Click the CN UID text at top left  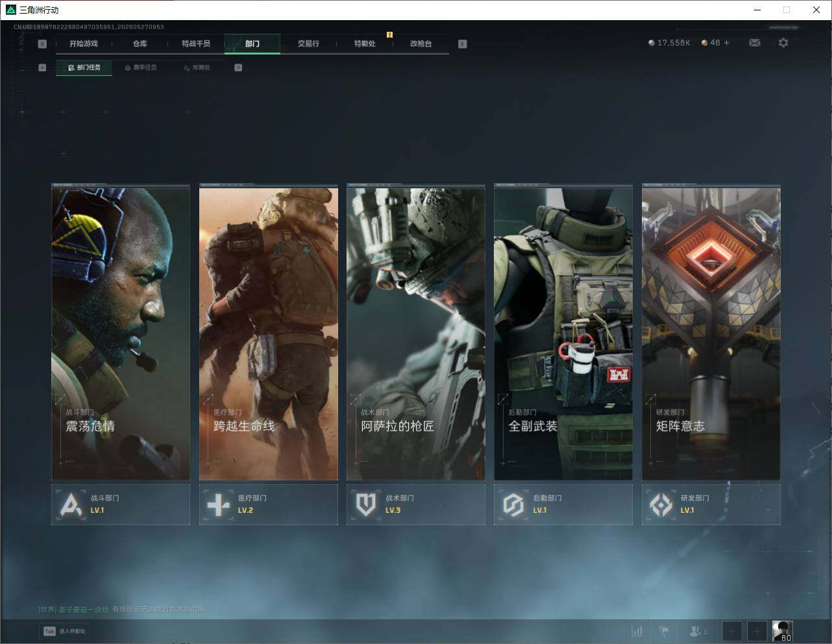click(89, 27)
